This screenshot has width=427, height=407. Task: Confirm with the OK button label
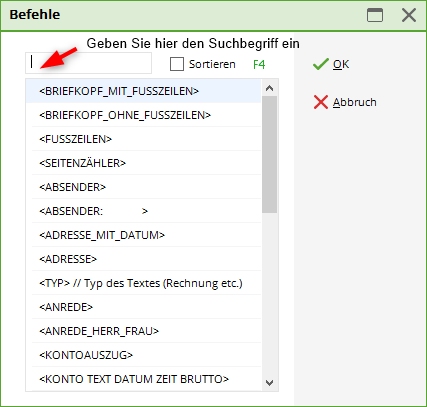(x=341, y=64)
